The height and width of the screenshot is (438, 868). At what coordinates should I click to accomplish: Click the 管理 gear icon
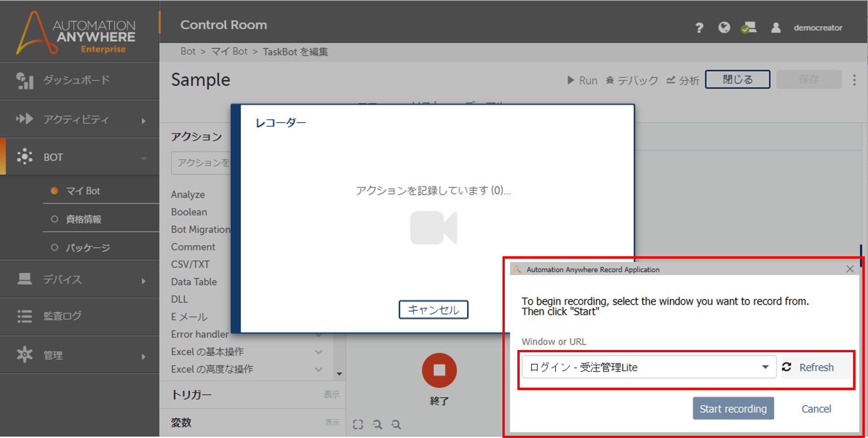[24, 355]
